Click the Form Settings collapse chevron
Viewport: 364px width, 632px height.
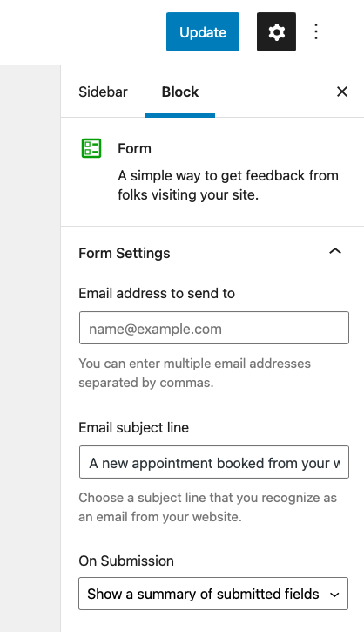335,252
